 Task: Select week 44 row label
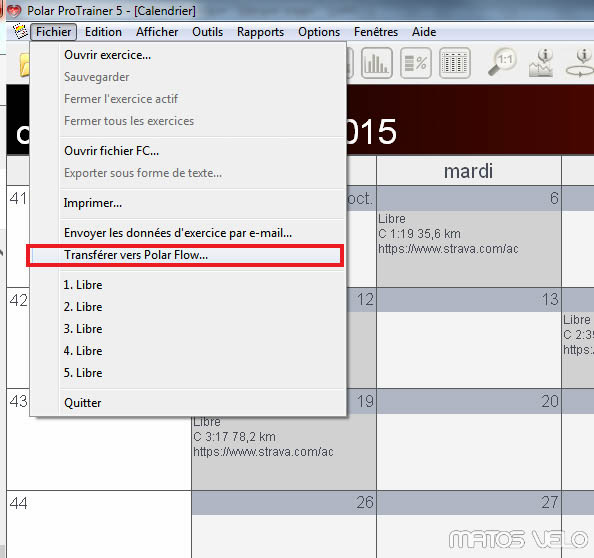point(19,503)
